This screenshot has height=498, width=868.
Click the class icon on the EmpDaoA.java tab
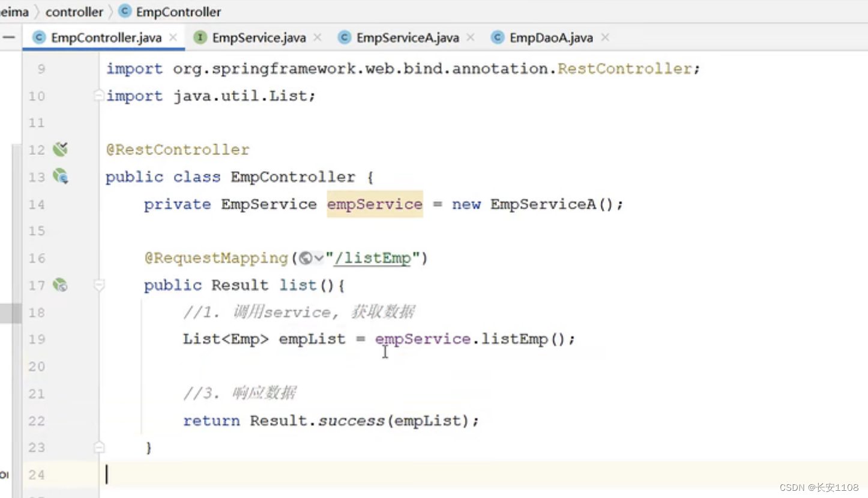(x=497, y=37)
